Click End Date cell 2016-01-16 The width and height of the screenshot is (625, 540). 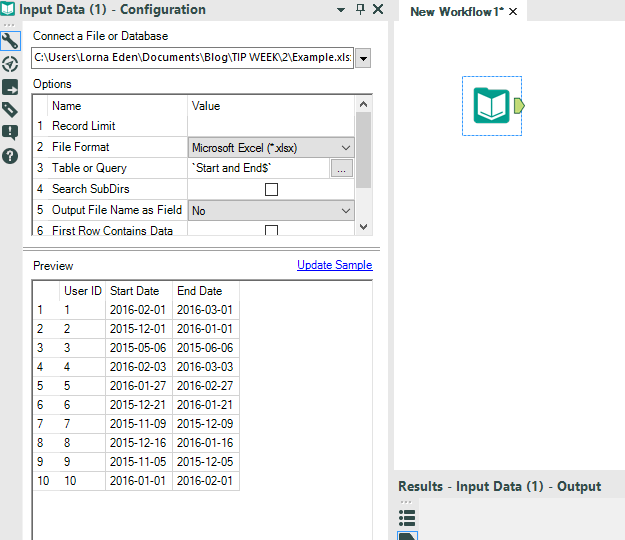click(205, 442)
